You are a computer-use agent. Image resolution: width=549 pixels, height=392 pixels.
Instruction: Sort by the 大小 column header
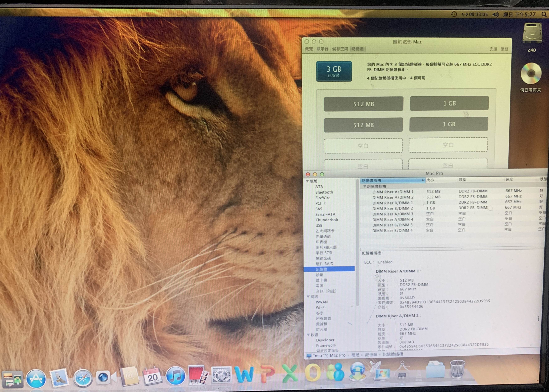coord(441,180)
